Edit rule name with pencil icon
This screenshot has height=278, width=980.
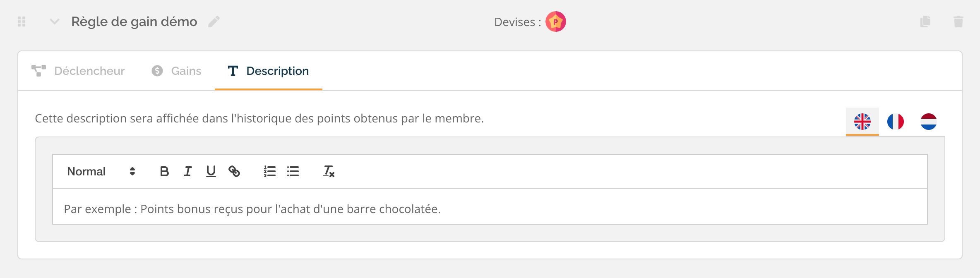(214, 22)
